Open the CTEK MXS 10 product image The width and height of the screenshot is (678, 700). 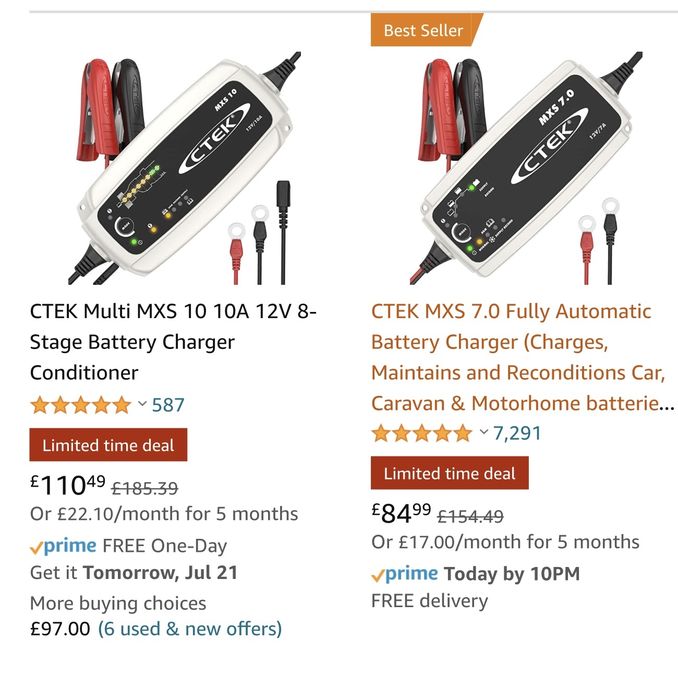point(184,168)
